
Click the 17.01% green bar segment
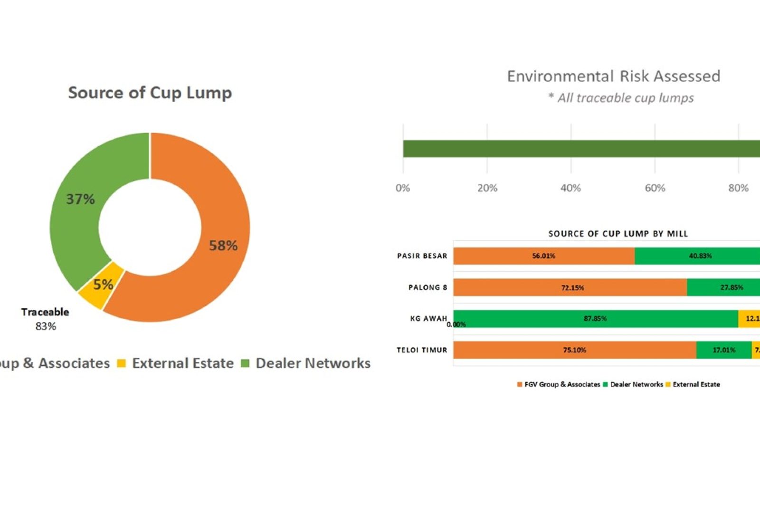pos(724,350)
